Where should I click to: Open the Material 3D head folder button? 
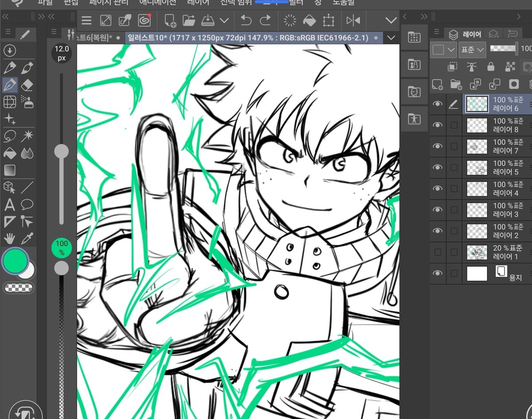pyautogui.click(x=414, y=92)
